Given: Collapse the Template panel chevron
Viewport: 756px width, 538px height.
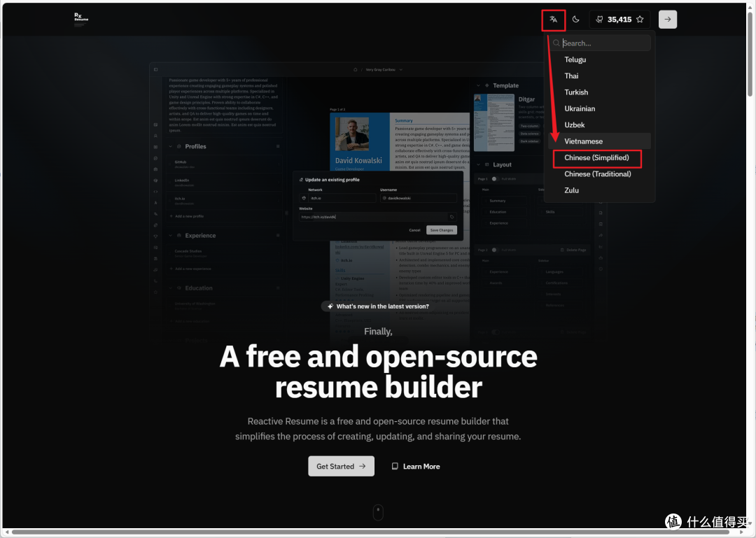Looking at the screenshot, I should (x=478, y=85).
